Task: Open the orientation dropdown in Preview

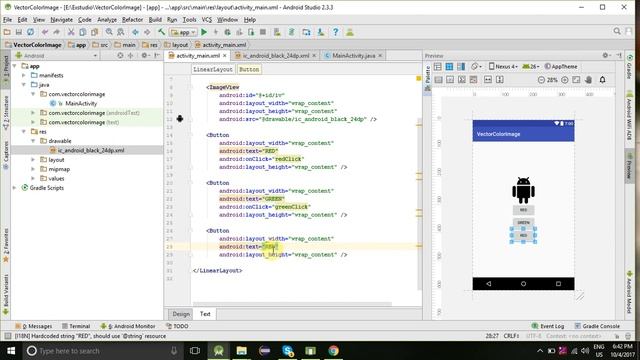Action: point(476,66)
